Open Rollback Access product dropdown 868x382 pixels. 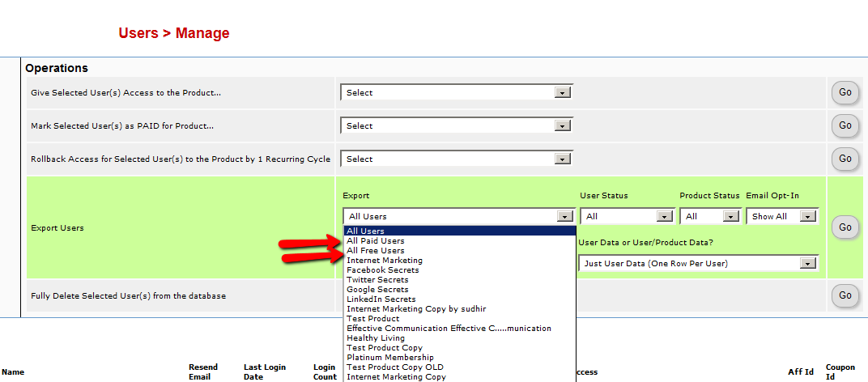coord(457,159)
